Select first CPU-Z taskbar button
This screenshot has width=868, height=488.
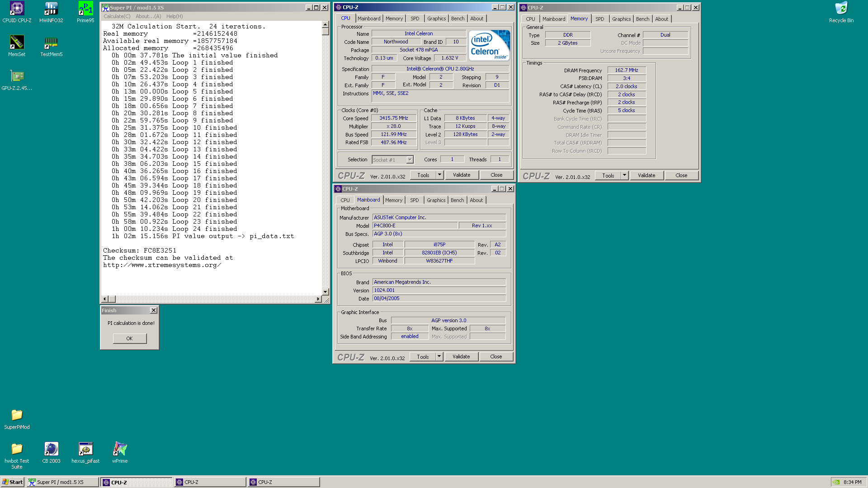[x=136, y=482]
